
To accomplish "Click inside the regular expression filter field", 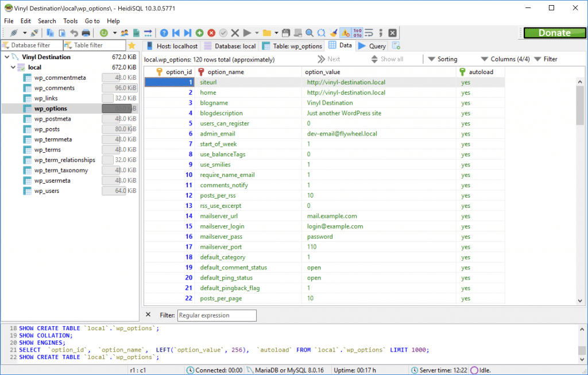I will (x=216, y=315).
